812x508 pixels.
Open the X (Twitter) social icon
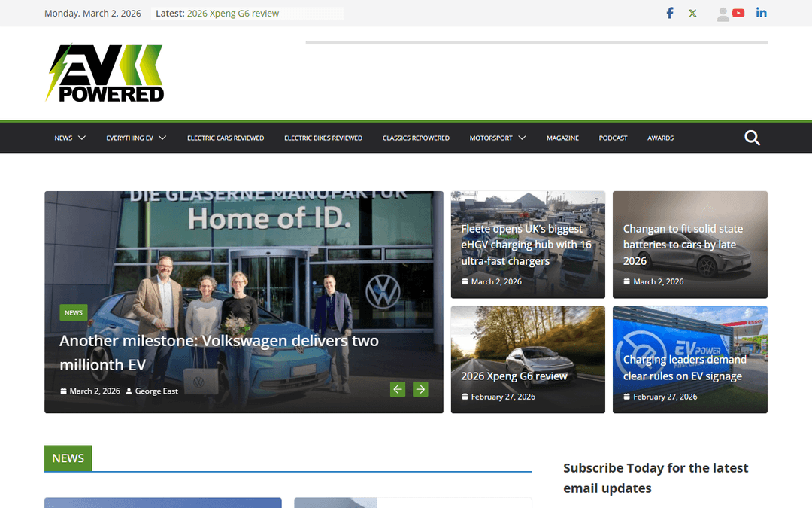point(692,13)
